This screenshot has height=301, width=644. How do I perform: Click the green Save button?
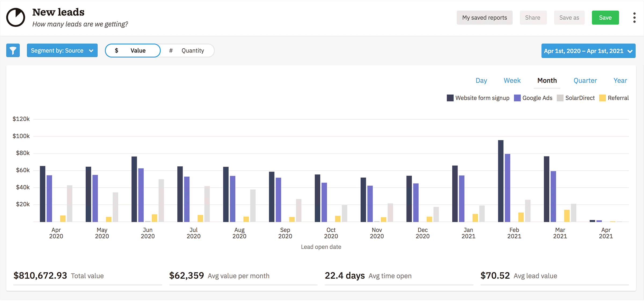[x=605, y=18]
